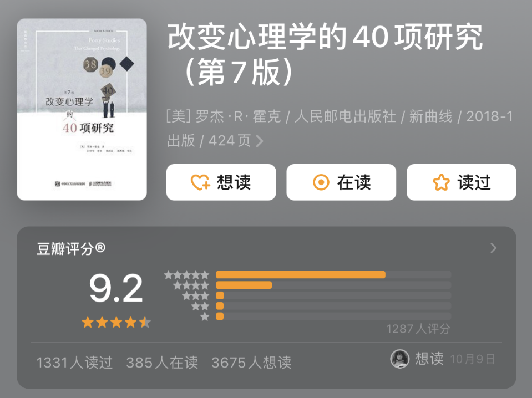The image size is (532, 398).
Task: Open the 3675人想读 list
Action: (x=251, y=363)
